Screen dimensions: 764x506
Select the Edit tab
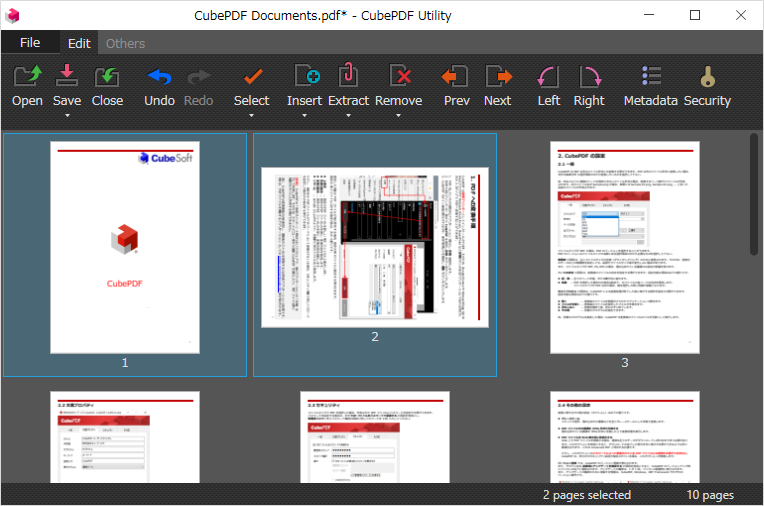(x=79, y=43)
